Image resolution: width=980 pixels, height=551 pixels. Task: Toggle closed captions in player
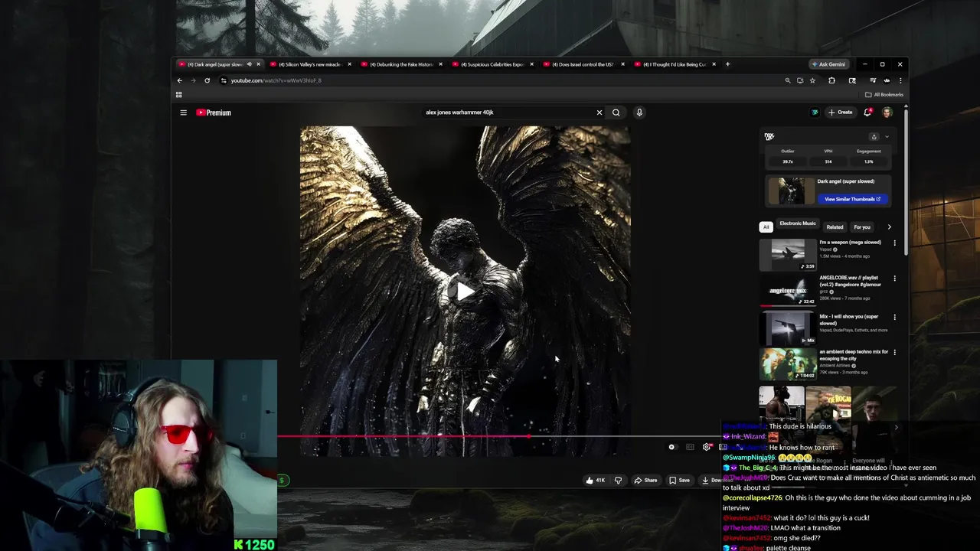pos(690,447)
